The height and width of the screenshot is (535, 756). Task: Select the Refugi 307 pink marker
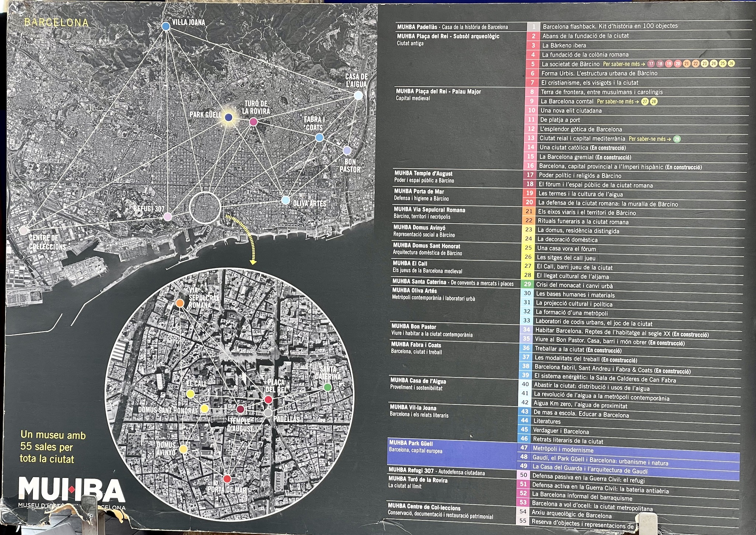click(168, 217)
